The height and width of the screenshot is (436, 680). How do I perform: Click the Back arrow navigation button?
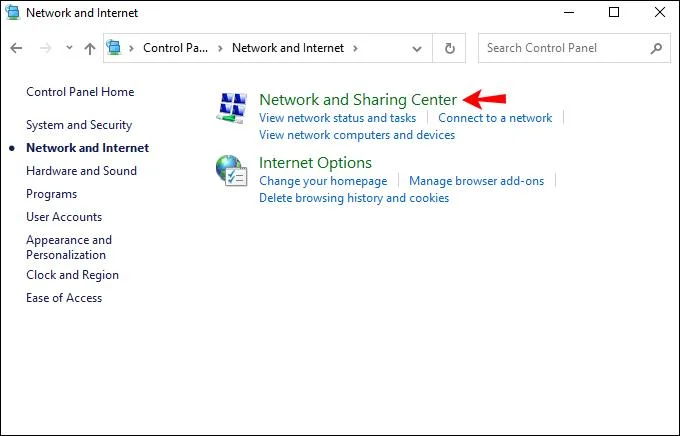coord(17,48)
